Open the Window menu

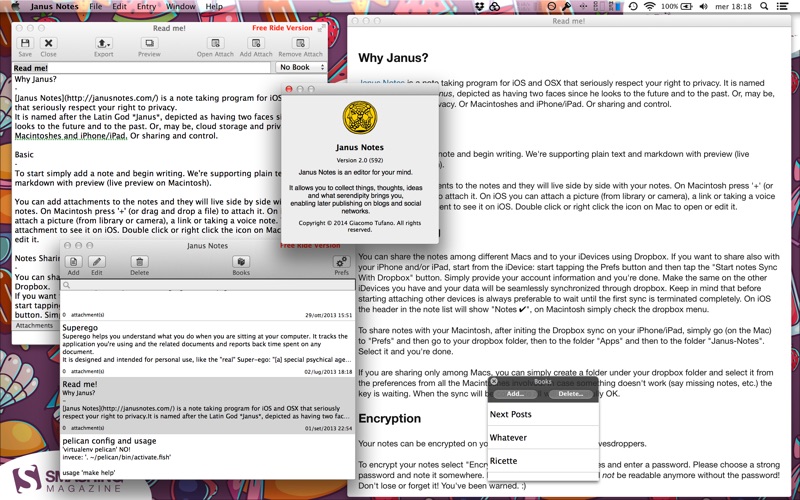pyautogui.click(x=181, y=6)
